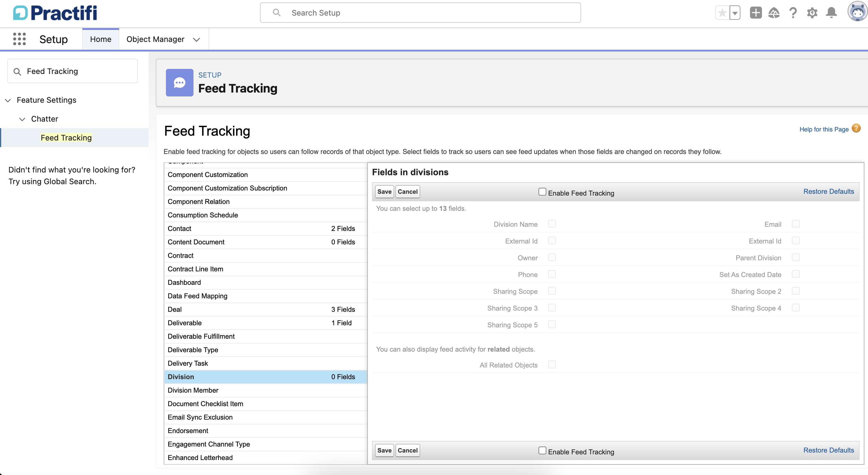Open the help question mark icon
The image size is (868, 475).
point(793,13)
